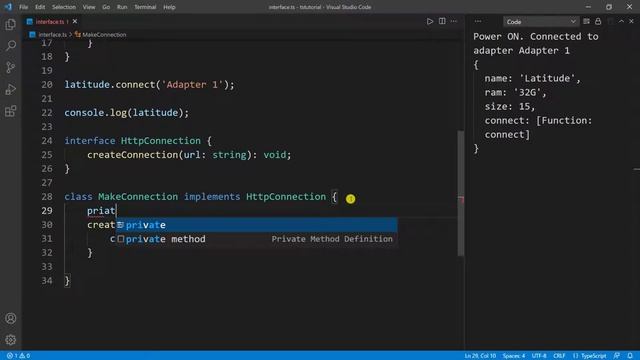
Task: Open the View menu
Action: 89,7
